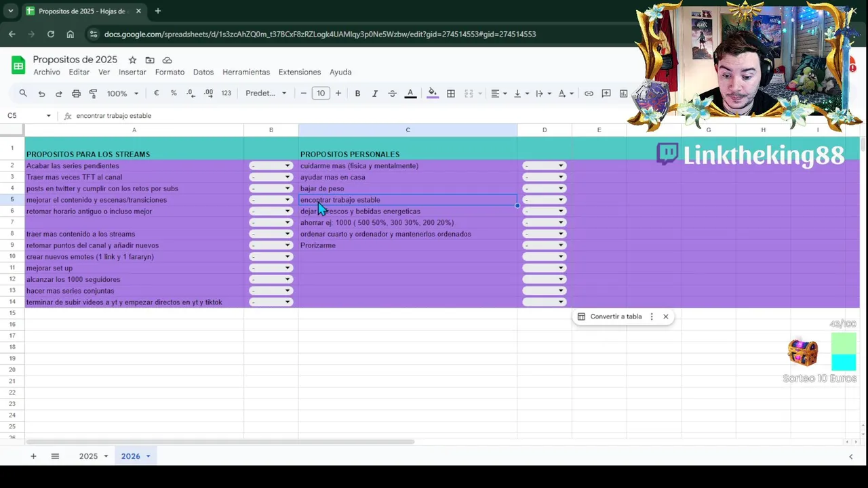Viewport: 868px width, 488px height.
Task: Open the name box C5 dropdown
Action: click(48, 116)
